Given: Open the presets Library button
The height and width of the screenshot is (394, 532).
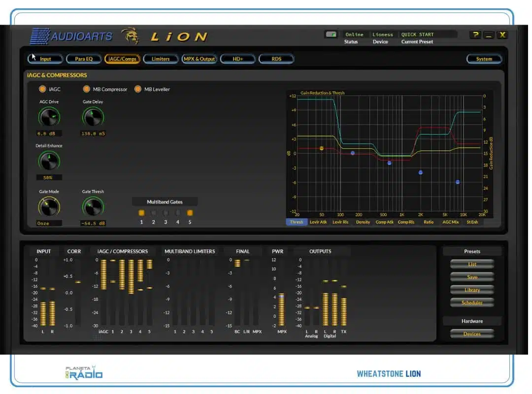Looking at the screenshot, I should 472,290.
